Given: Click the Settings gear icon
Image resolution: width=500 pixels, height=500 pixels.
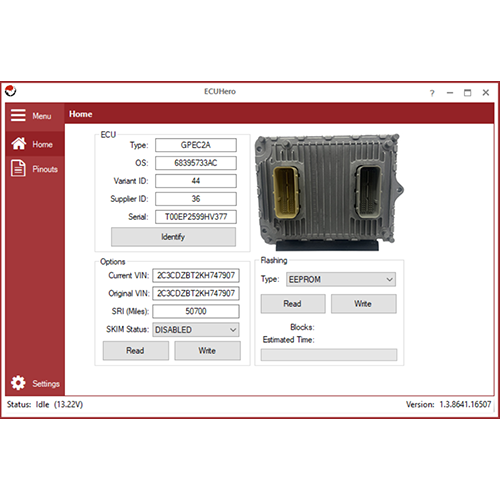Looking at the screenshot, I should coord(18,383).
